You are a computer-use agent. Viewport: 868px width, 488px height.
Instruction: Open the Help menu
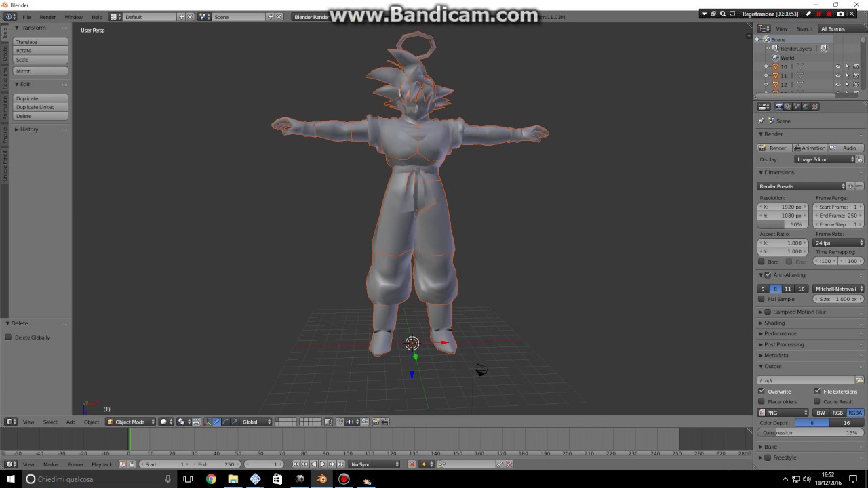[97, 16]
